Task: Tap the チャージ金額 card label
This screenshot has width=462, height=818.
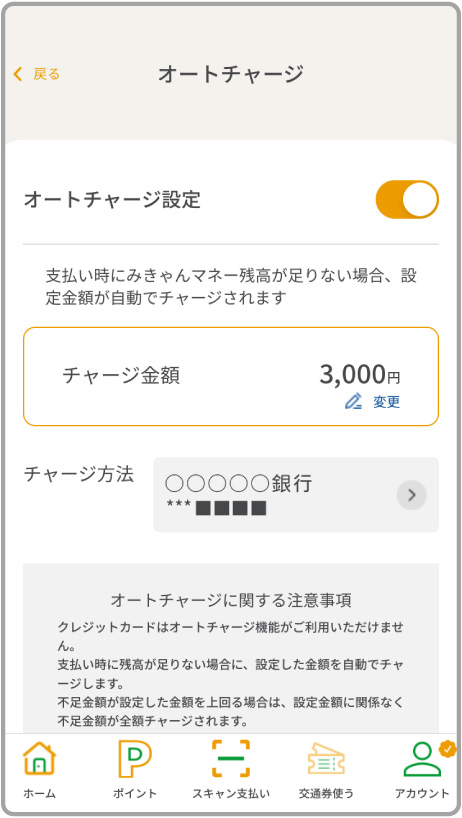Action: [x=121, y=375]
